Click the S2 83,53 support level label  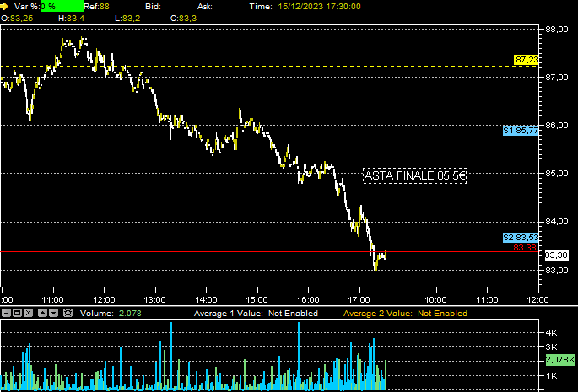click(521, 238)
